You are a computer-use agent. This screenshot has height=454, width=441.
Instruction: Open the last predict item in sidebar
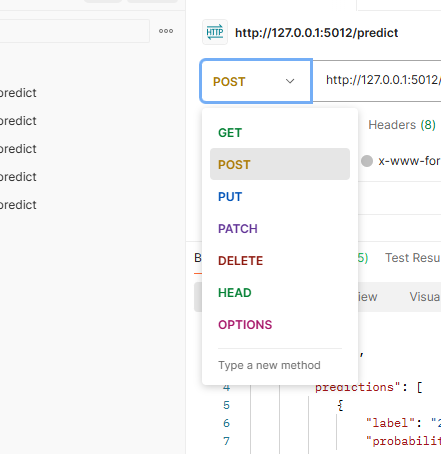tap(18, 205)
